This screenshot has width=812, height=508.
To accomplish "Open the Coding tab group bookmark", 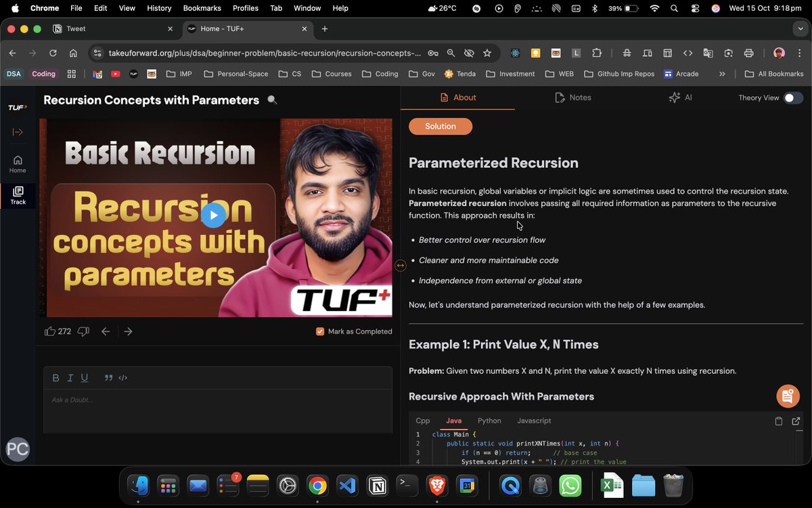I will (44, 74).
